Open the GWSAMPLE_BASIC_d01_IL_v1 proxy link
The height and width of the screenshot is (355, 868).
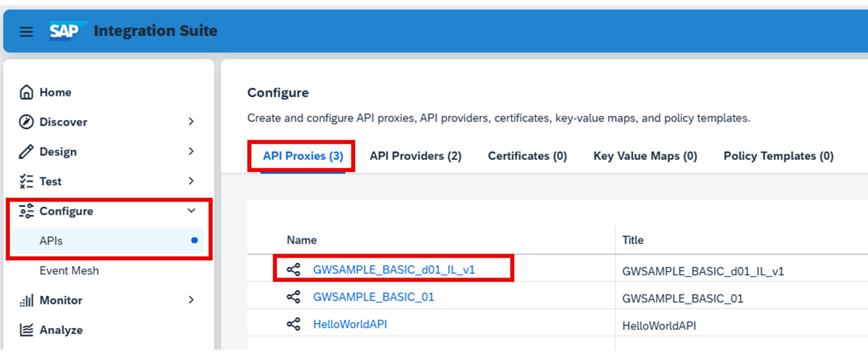(x=394, y=270)
